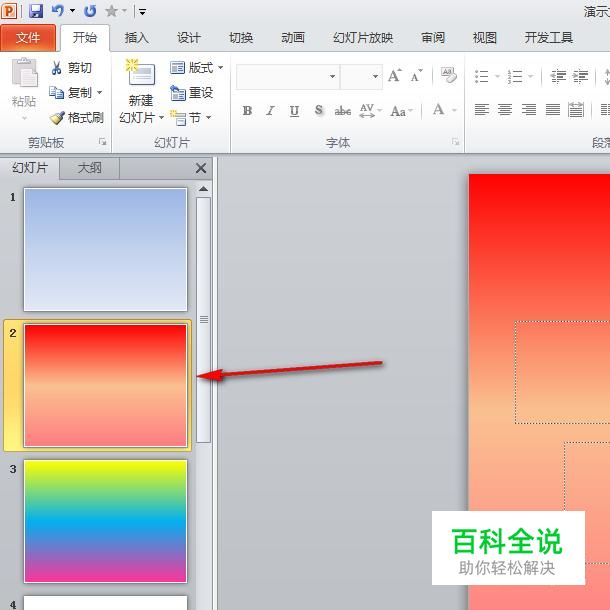Screen dimensions: 610x610
Task: Click the numbered list icon
Action: [x=515, y=76]
